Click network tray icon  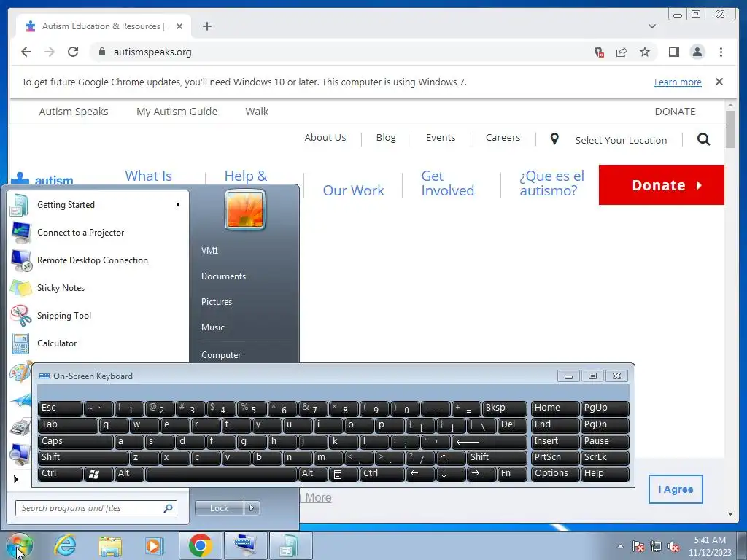[656, 546]
